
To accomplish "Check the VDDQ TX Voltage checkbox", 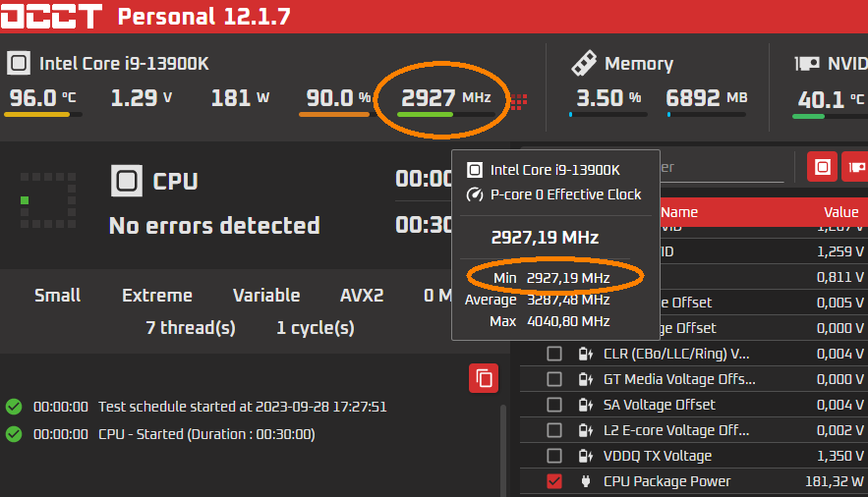I will coord(554,456).
